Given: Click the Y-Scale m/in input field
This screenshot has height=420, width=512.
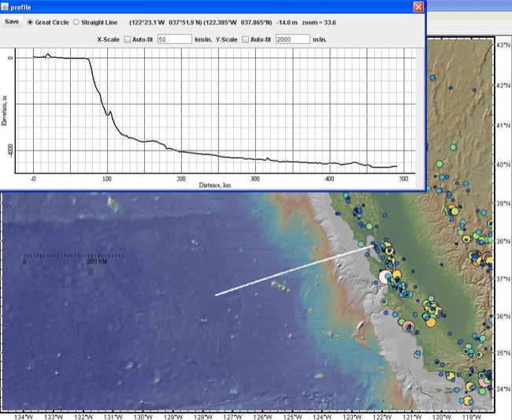Looking at the screenshot, I should [x=291, y=39].
